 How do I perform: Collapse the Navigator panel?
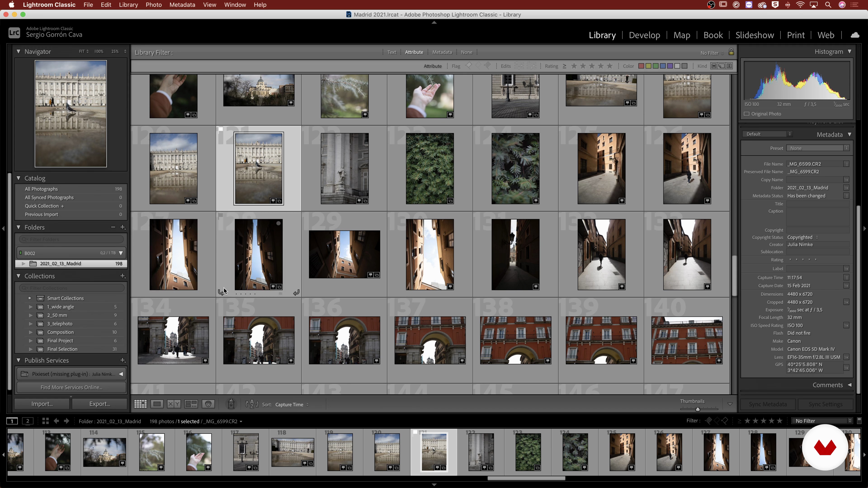(x=18, y=52)
